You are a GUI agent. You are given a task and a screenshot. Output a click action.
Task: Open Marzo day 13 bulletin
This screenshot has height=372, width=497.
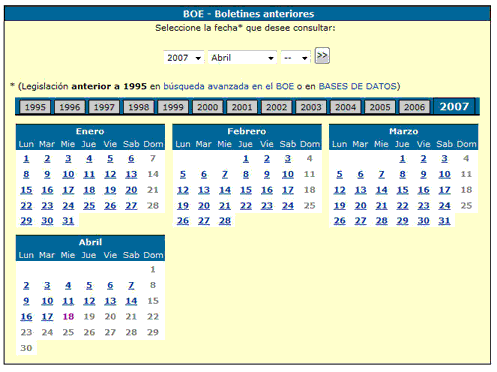[361, 190]
